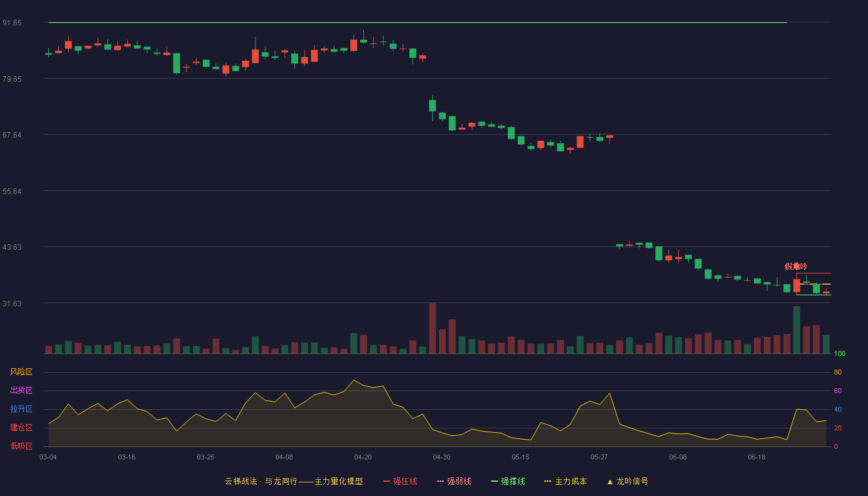Click the 43.63 price axis label
This screenshot has height=496, width=868.
[12, 247]
